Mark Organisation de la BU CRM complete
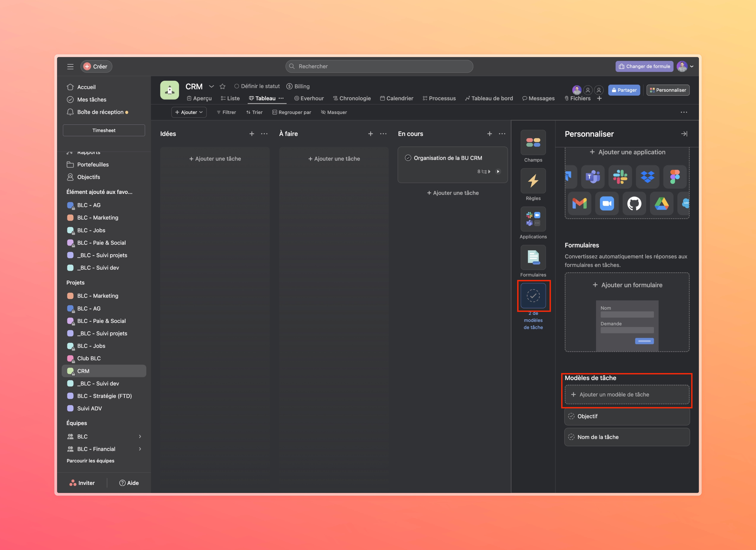756x550 pixels. 408,158
